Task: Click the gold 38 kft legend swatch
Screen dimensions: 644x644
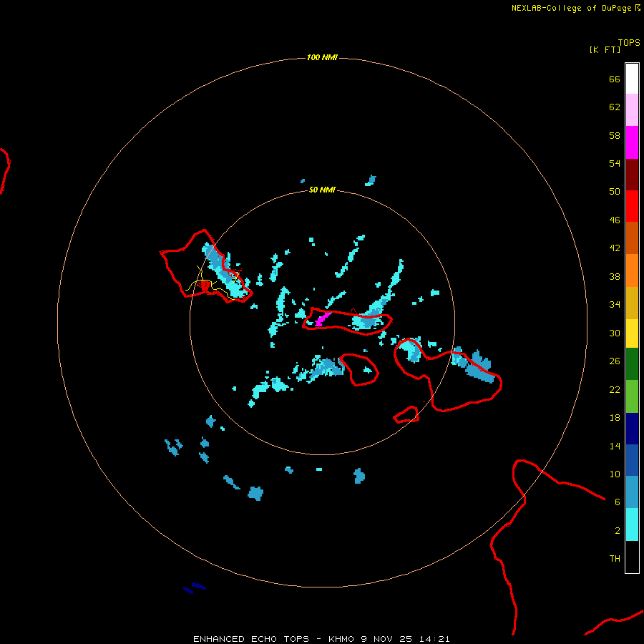Action: [x=632, y=303]
